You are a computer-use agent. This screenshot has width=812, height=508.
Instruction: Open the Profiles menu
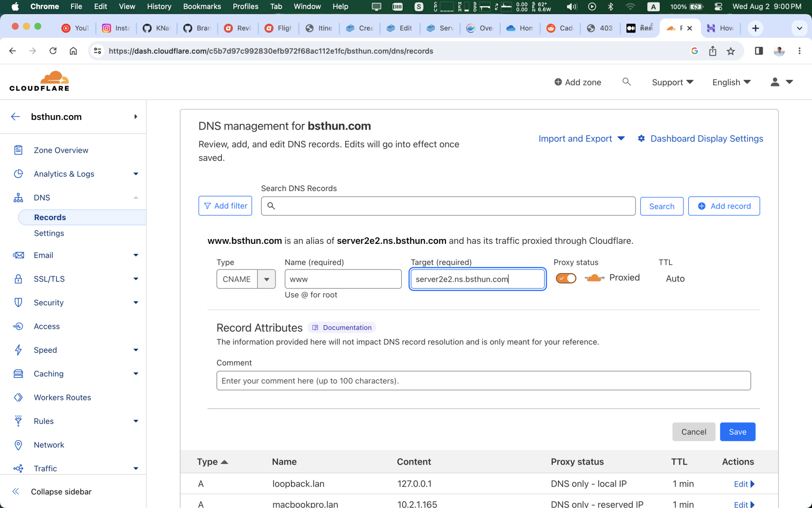(x=246, y=6)
